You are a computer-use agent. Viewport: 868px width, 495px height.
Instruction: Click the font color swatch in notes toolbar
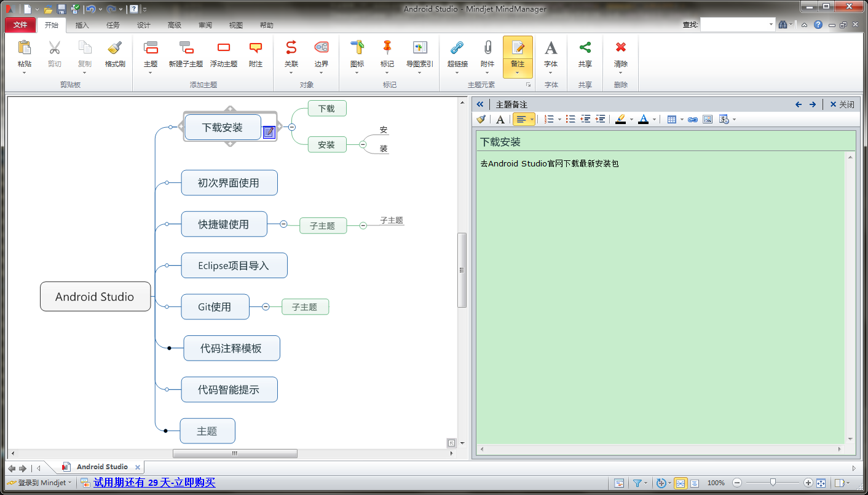[x=644, y=119]
